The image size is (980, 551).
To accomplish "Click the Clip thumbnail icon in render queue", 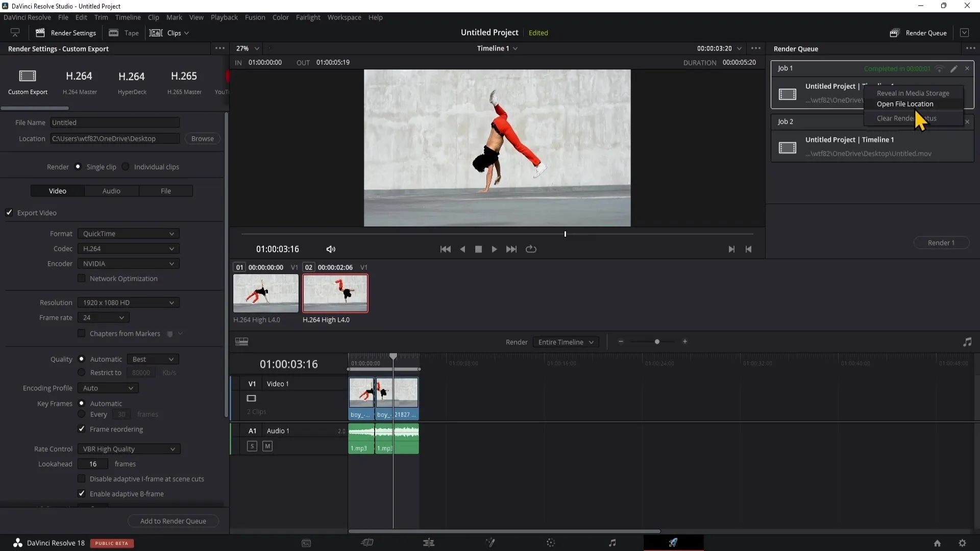I will 788,93.
